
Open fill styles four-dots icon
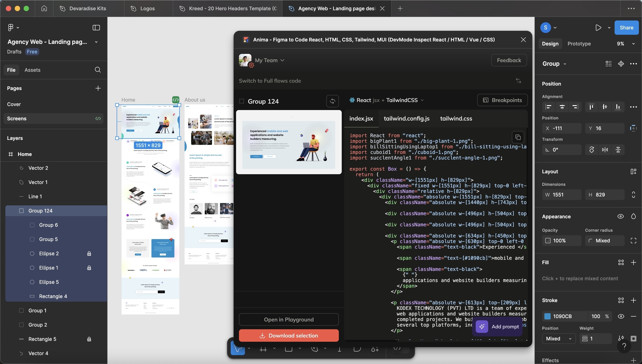pos(621,262)
